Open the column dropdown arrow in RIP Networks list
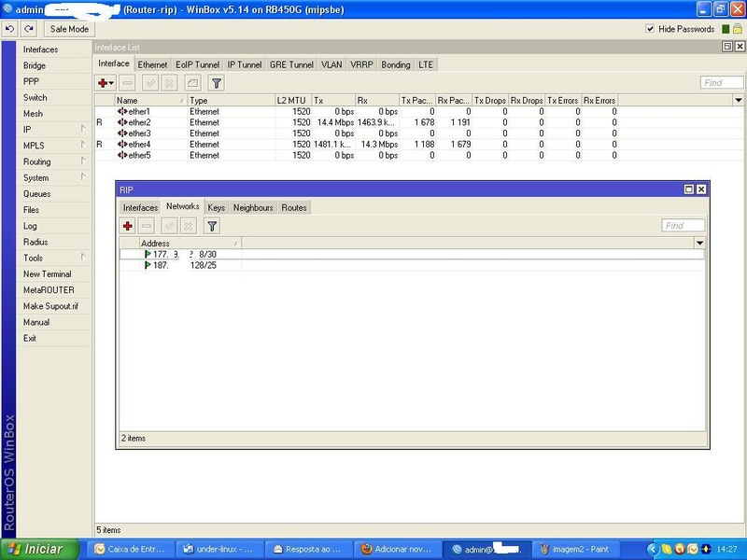 pyautogui.click(x=699, y=243)
